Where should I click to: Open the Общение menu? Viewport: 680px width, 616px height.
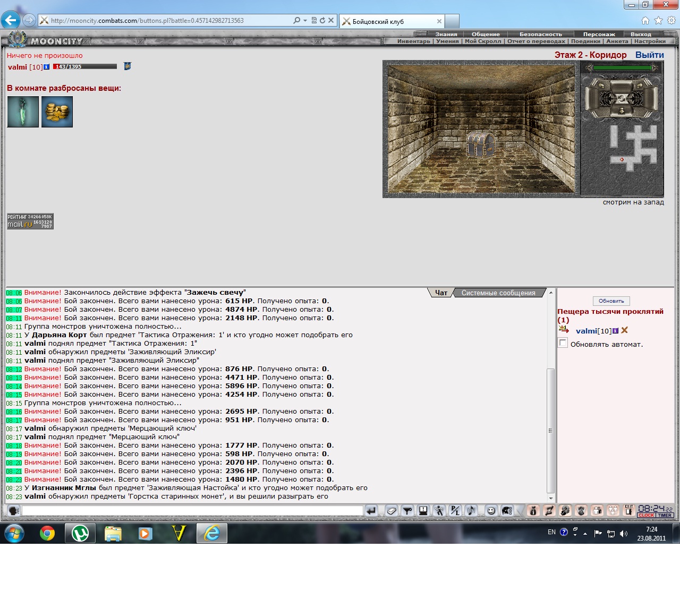tap(486, 34)
